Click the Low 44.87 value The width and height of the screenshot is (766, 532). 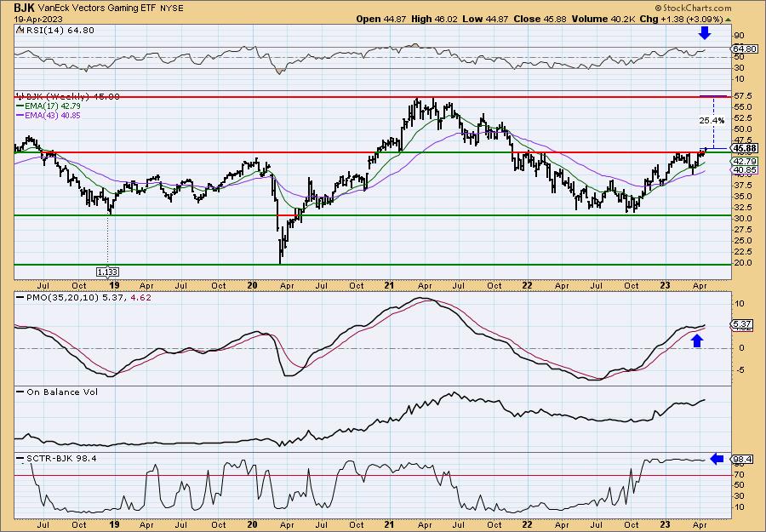[x=486, y=19]
